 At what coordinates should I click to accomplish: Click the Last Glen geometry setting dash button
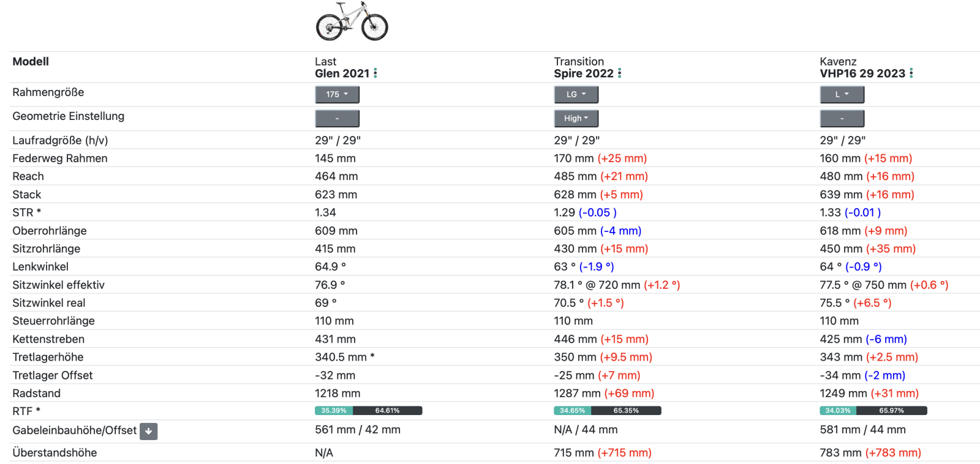pyautogui.click(x=337, y=118)
